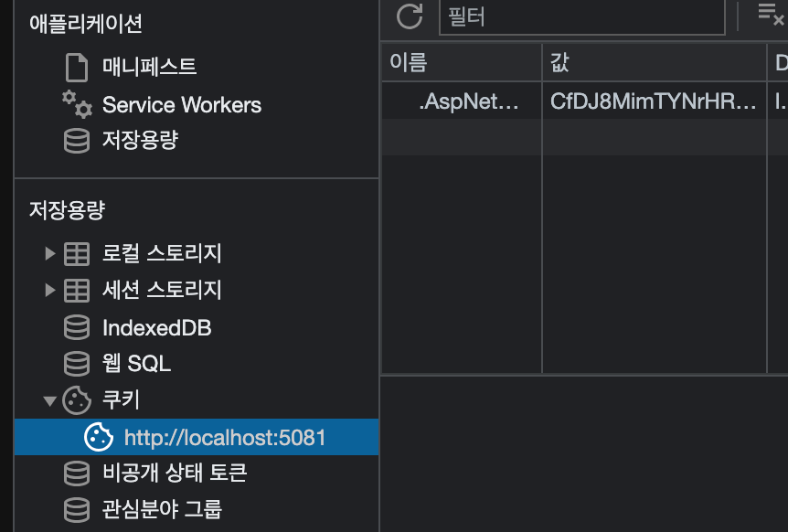
Task: Click the clear all cookies icon
Action: point(772,15)
